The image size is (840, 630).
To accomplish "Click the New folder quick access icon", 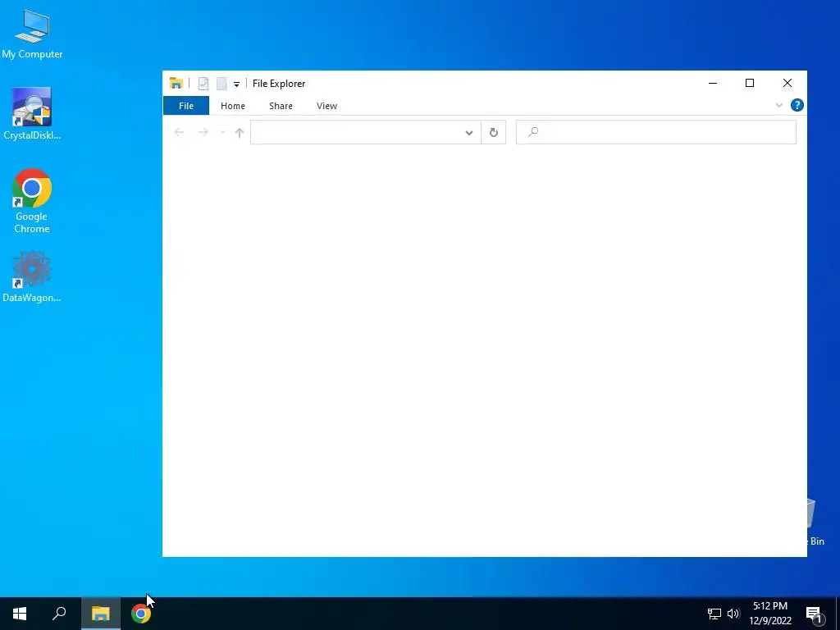I will coord(221,84).
